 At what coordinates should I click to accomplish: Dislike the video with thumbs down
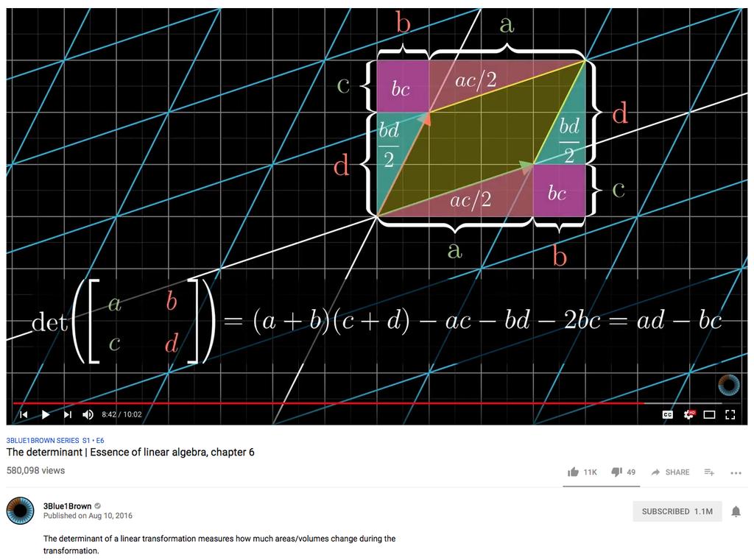(x=616, y=472)
